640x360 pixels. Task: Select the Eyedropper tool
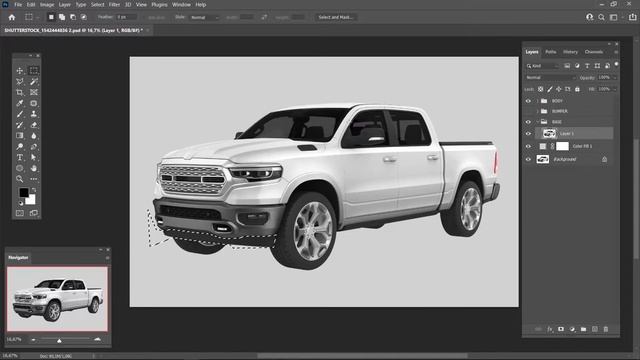coord(20,103)
